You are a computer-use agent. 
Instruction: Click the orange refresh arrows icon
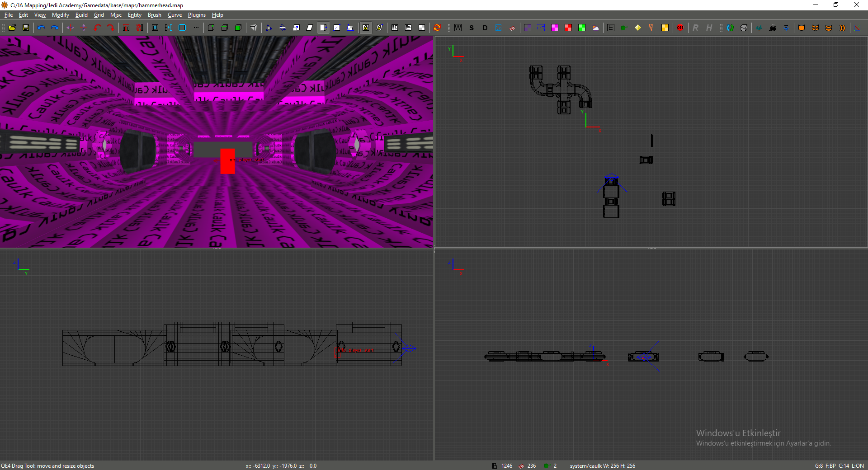437,28
